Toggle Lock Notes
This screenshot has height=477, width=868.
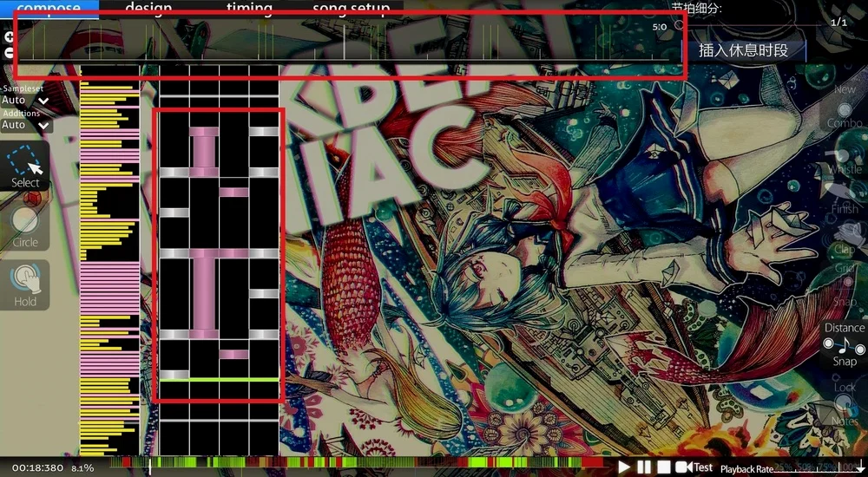click(845, 404)
